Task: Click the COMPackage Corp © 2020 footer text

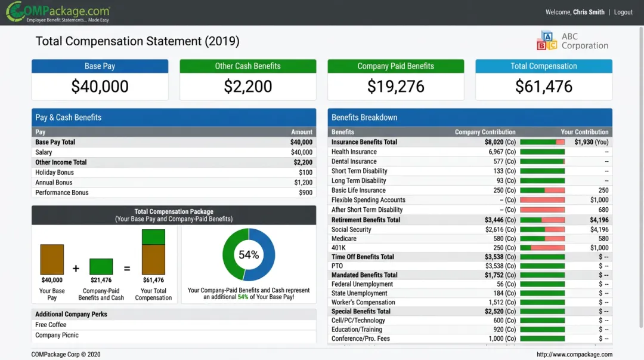Action: (x=66, y=354)
